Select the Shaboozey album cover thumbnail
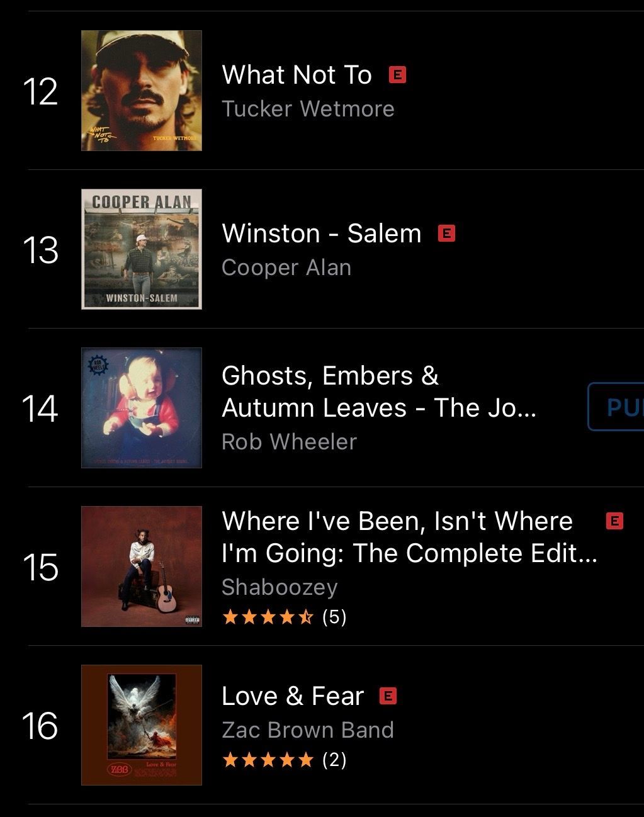Image resolution: width=644 pixels, height=817 pixels. (x=142, y=566)
